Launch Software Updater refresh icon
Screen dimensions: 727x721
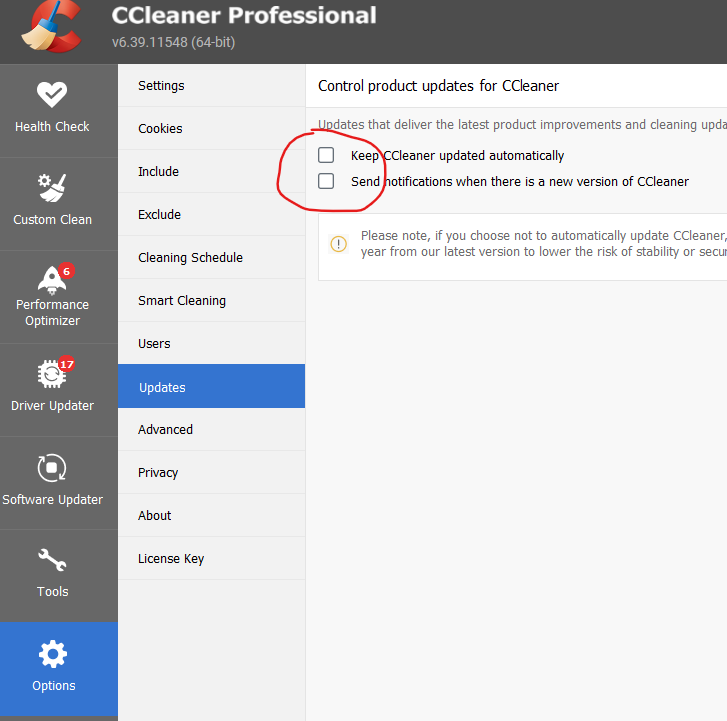tap(52, 468)
